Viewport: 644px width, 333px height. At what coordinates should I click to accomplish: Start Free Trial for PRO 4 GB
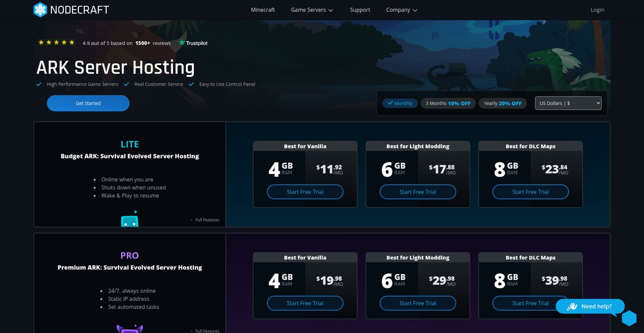(305, 303)
